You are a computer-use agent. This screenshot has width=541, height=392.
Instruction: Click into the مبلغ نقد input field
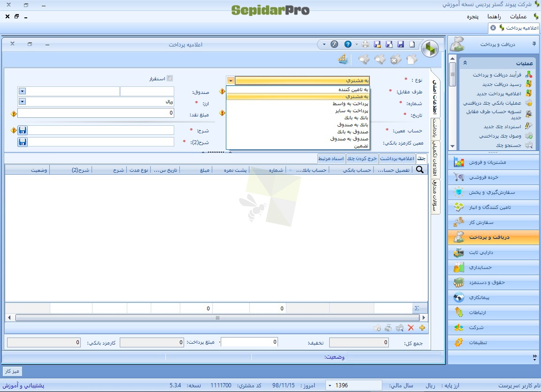point(96,113)
